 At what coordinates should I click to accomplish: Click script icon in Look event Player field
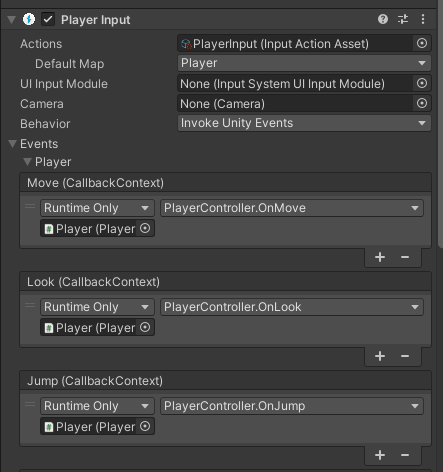tap(49, 328)
